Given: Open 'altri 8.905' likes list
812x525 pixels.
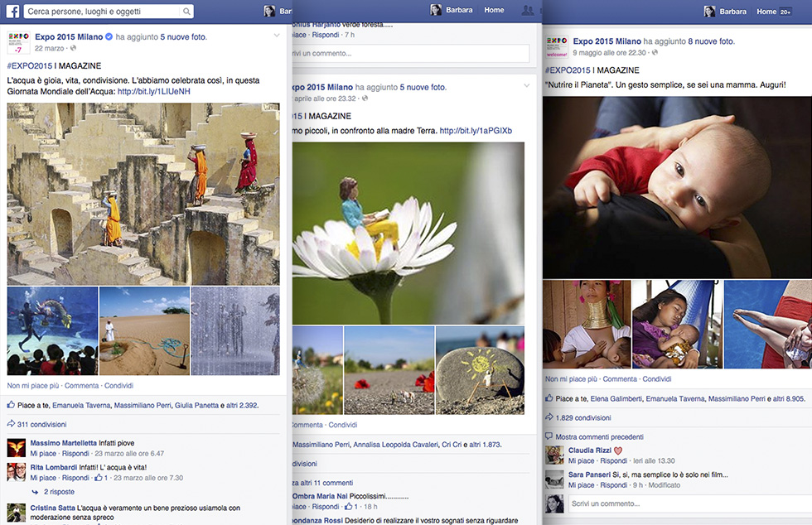Looking at the screenshot, I should tap(790, 398).
